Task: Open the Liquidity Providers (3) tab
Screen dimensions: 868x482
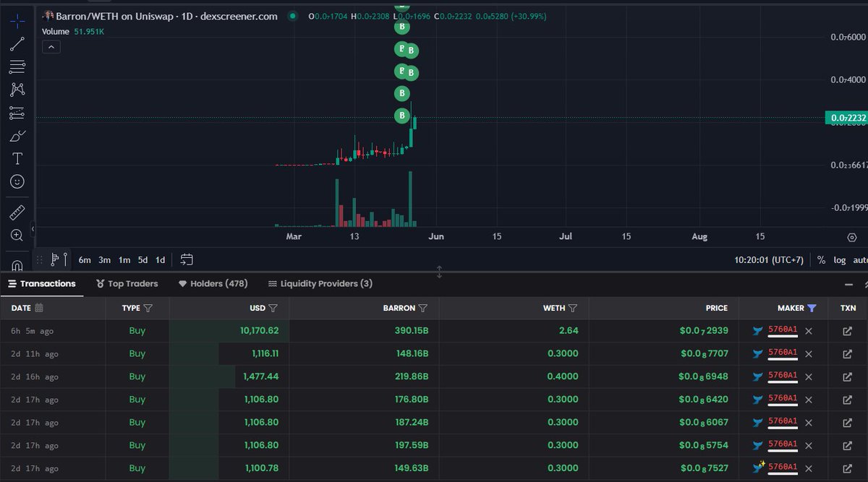Action: click(x=320, y=284)
